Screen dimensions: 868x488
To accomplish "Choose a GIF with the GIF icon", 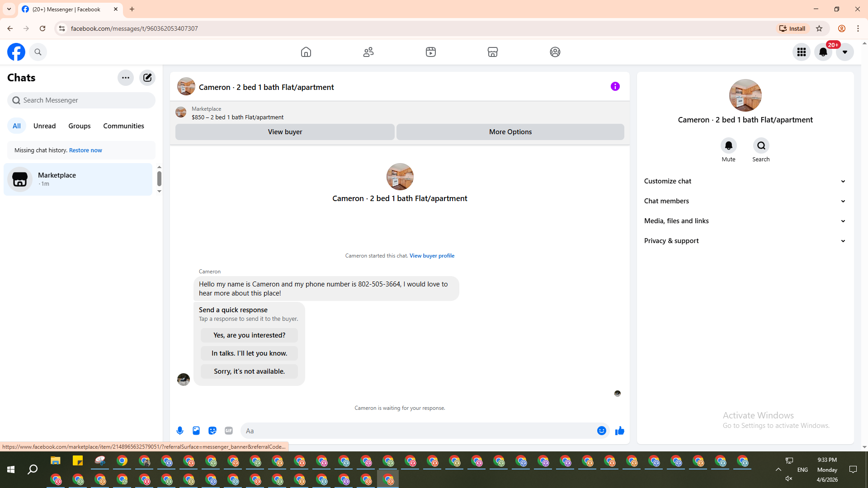I will [x=229, y=431].
